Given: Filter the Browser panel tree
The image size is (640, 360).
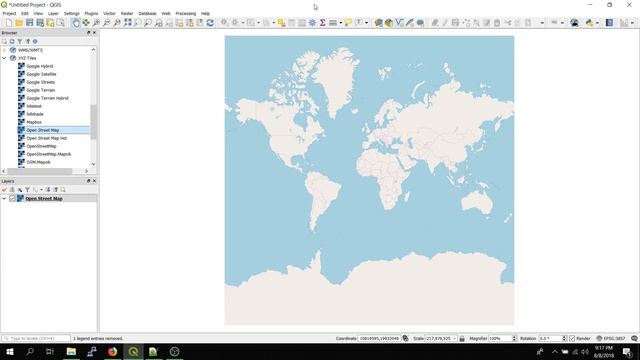Looking at the screenshot, I should point(20,41).
